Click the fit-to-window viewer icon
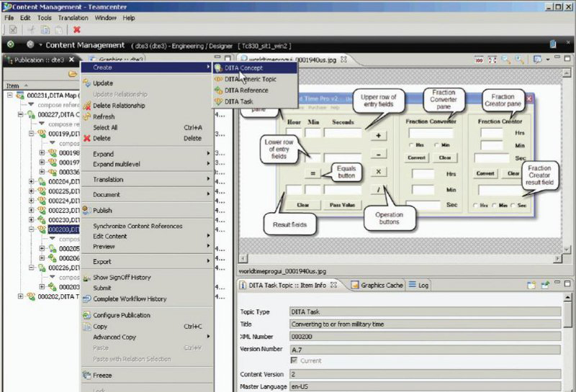The image size is (576, 392). tap(492, 60)
